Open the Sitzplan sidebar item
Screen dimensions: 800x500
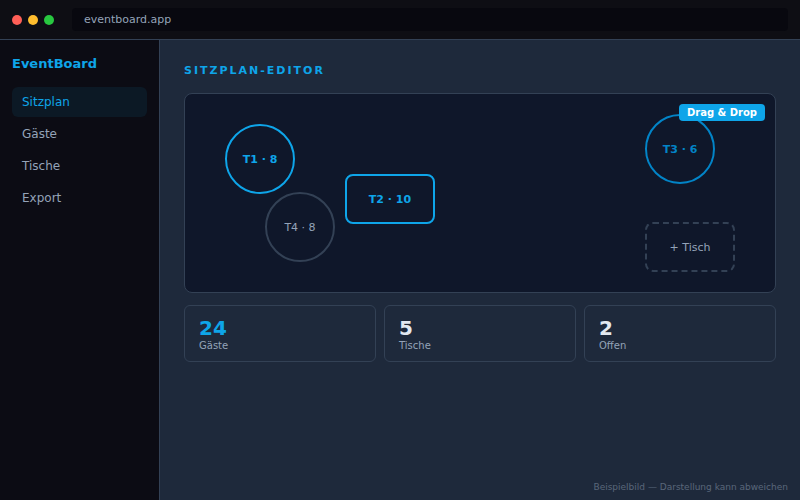pos(80,102)
